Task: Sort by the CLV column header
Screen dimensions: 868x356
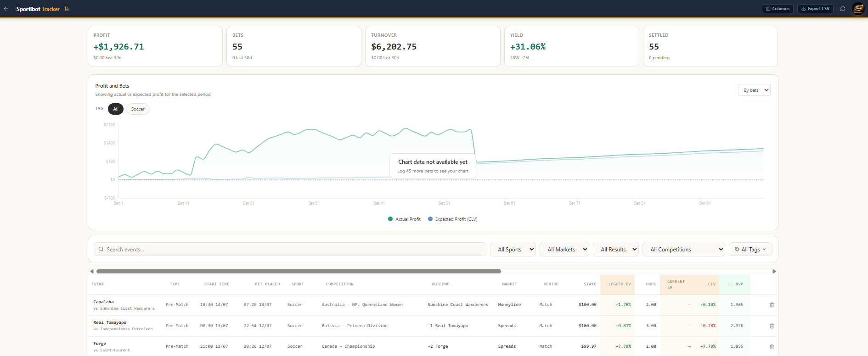Action: pyautogui.click(x=712, y=284)
